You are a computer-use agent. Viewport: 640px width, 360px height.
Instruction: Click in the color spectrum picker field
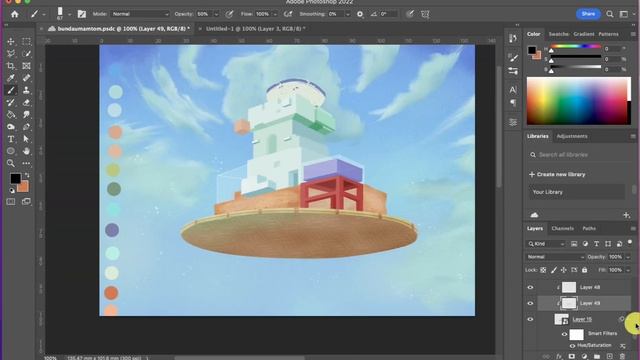click(x=578, y=101)
